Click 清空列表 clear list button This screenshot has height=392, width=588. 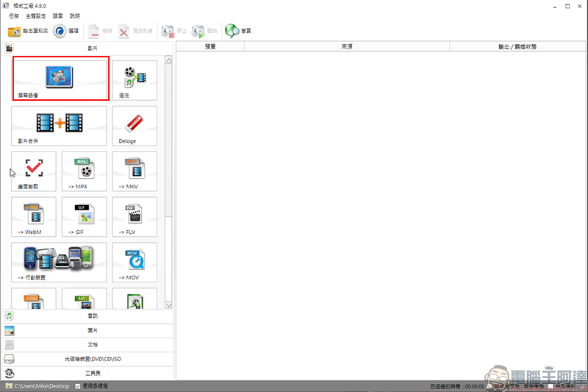click(x=136, y=31)
